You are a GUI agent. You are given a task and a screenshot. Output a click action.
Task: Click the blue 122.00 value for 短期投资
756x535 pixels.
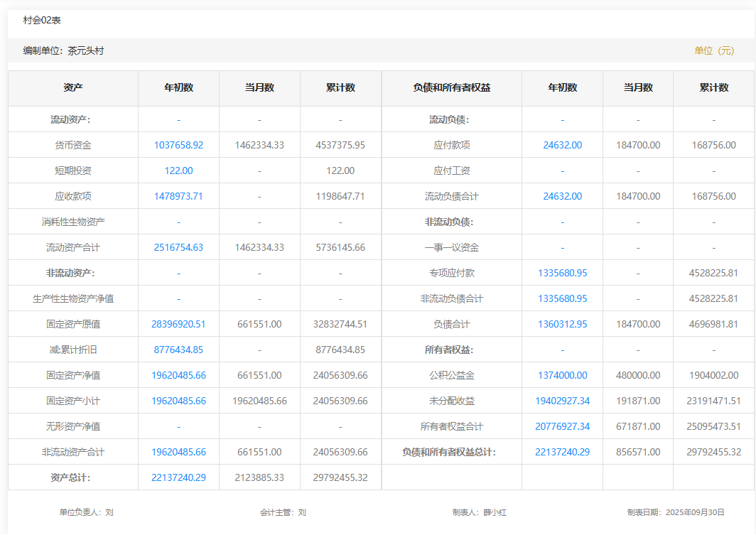click(178, 171)
